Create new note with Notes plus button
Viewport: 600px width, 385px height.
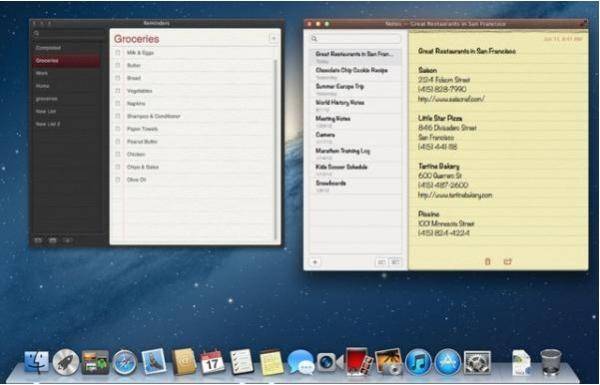coord(315,262)
